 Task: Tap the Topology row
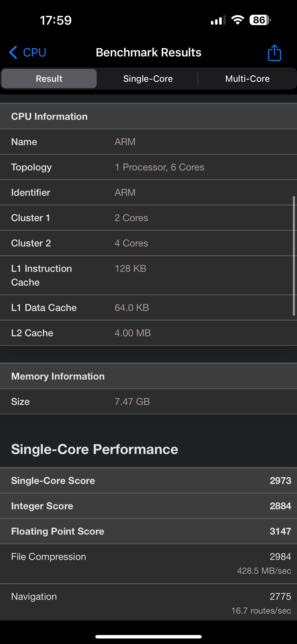coord(148,167)
